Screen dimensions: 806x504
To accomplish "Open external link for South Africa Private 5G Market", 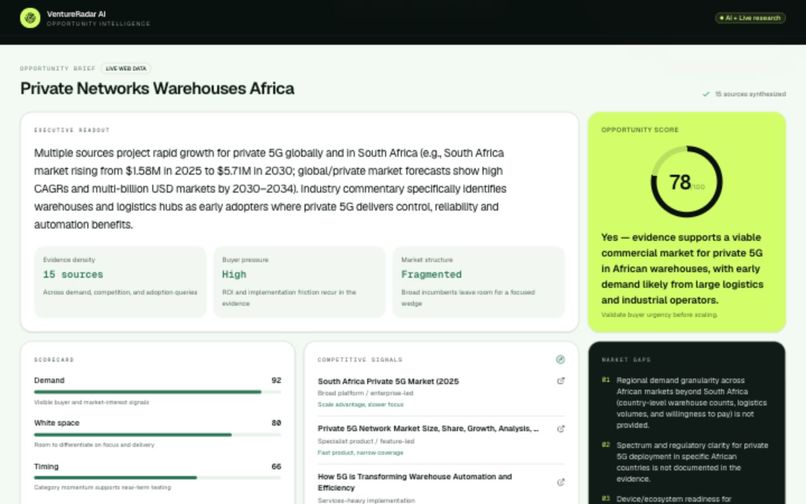I will 560,381.
